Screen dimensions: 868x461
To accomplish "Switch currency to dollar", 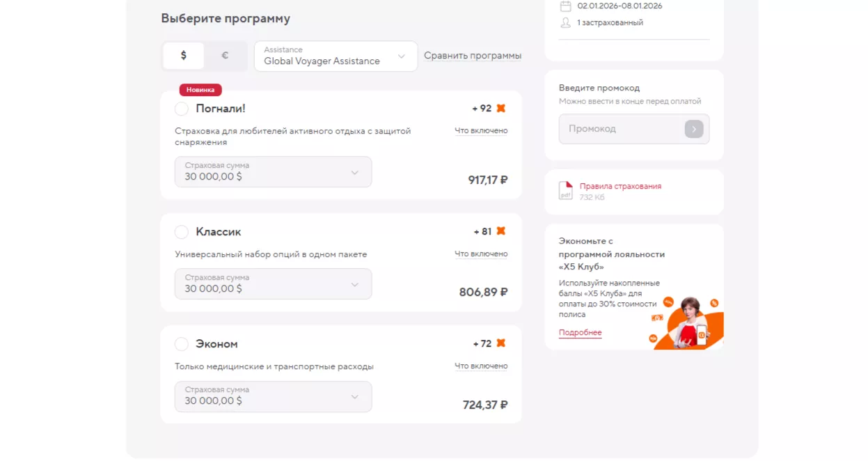I will (x=184, y=56).
